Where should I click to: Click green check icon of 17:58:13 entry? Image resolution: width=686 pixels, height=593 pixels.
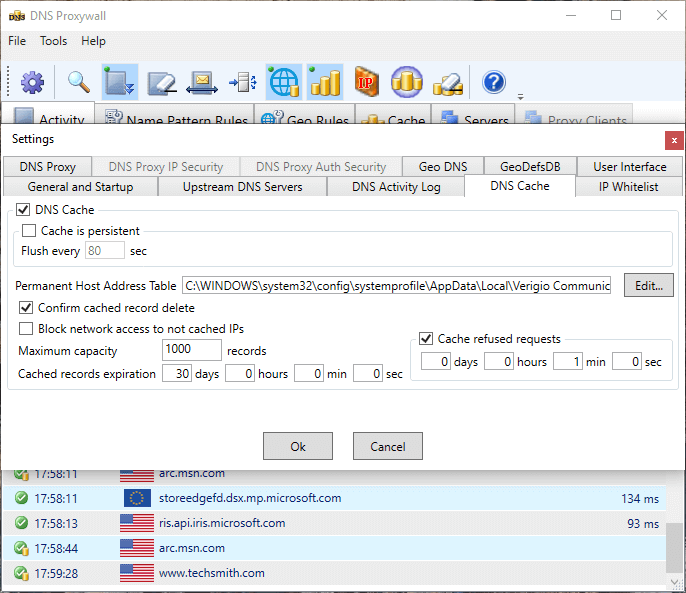point(21,523)
